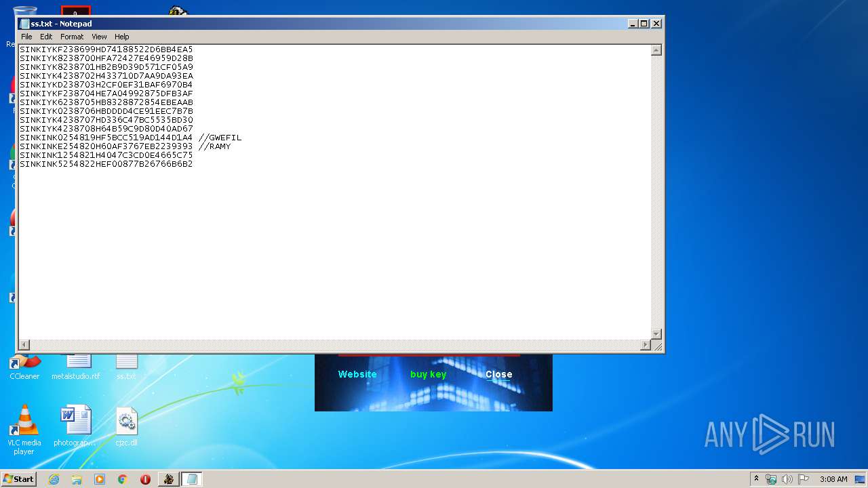Maximize the ss.txt Notepad window
Viewport: 868px width, 488px height.
pyautogui.click(x=644, y=24)
